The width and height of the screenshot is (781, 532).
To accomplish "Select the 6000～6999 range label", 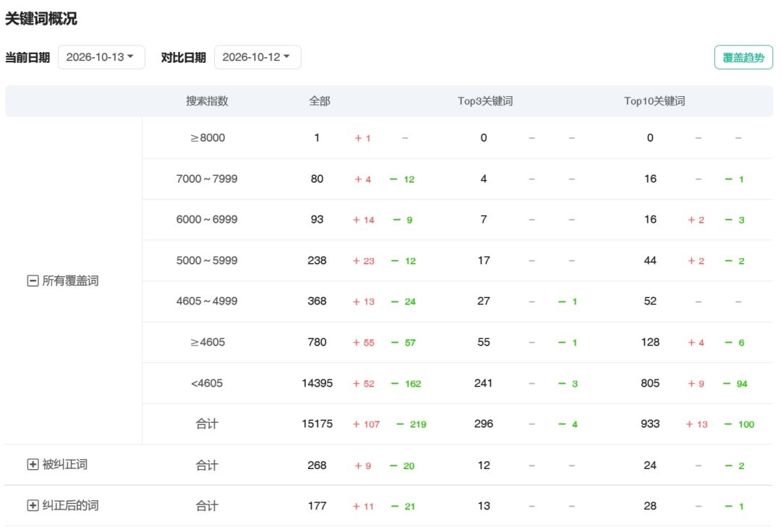I will [x=207, y=220].
